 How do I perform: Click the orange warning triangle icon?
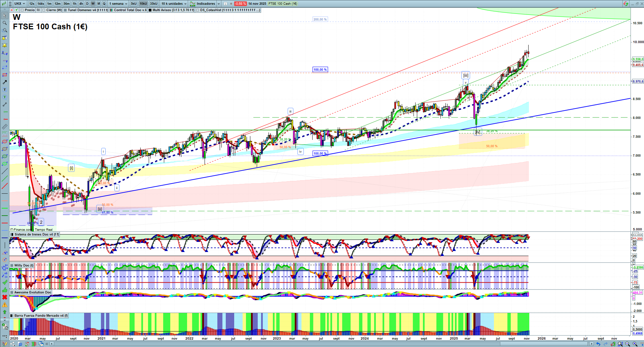[x=5, y=305]
